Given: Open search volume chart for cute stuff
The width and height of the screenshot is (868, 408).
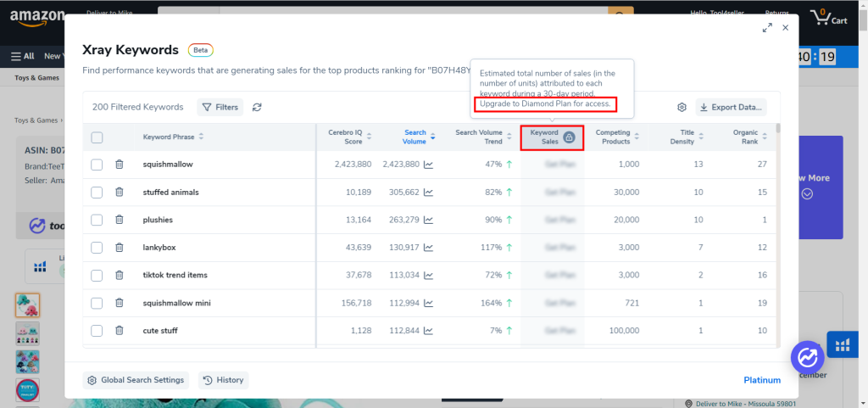Looking at the screenshot, I should tap(428, 331).
